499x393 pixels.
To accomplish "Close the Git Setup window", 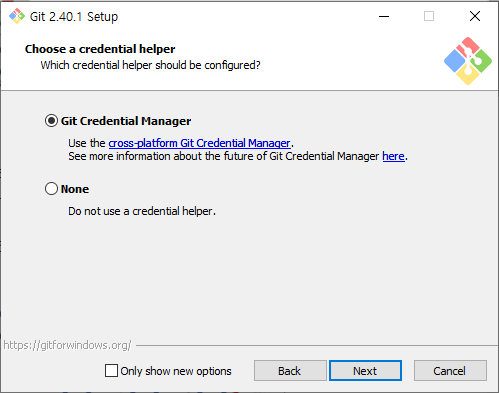I will pyautogui.click(x=475, y=16).
